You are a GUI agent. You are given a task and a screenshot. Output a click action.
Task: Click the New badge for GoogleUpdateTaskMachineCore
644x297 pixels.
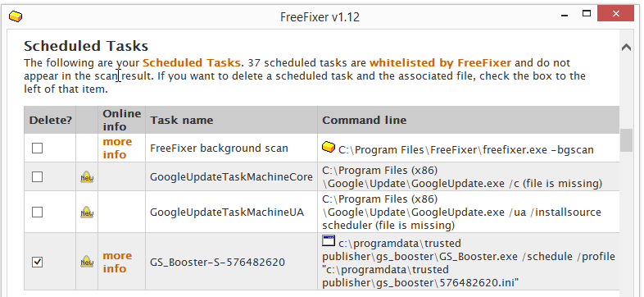[87, 177]
